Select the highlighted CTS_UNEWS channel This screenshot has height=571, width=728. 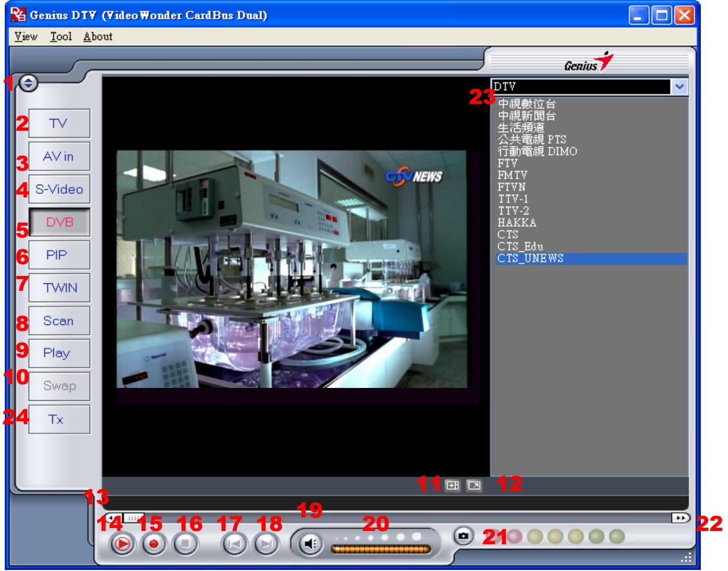coord(591,259)
